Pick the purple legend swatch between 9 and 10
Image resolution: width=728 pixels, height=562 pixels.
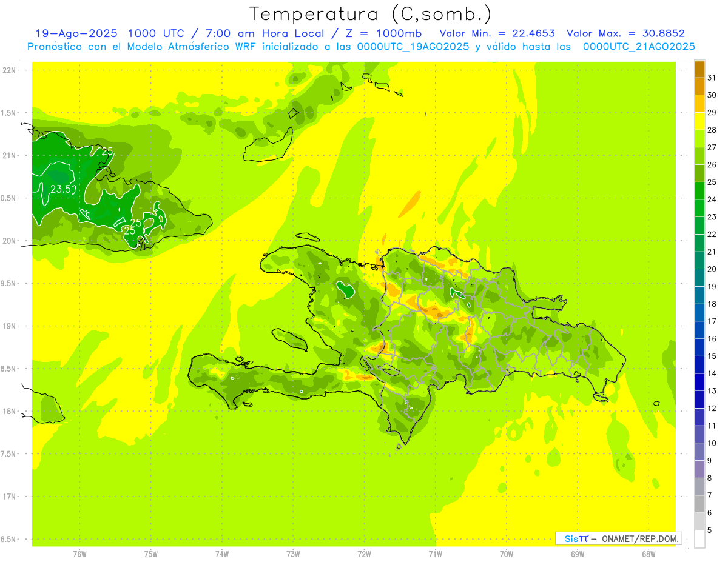click(699, 452)
